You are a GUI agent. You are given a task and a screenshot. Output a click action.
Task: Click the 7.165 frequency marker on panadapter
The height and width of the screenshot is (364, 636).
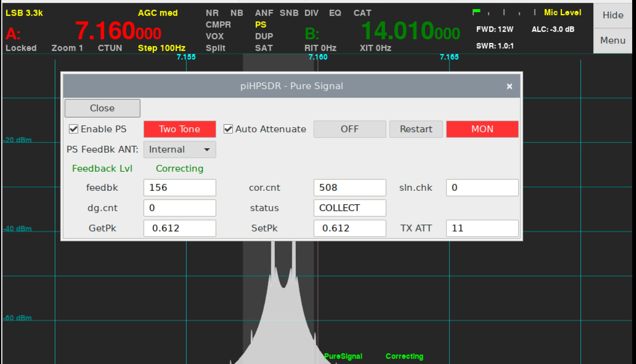[449, 57]
